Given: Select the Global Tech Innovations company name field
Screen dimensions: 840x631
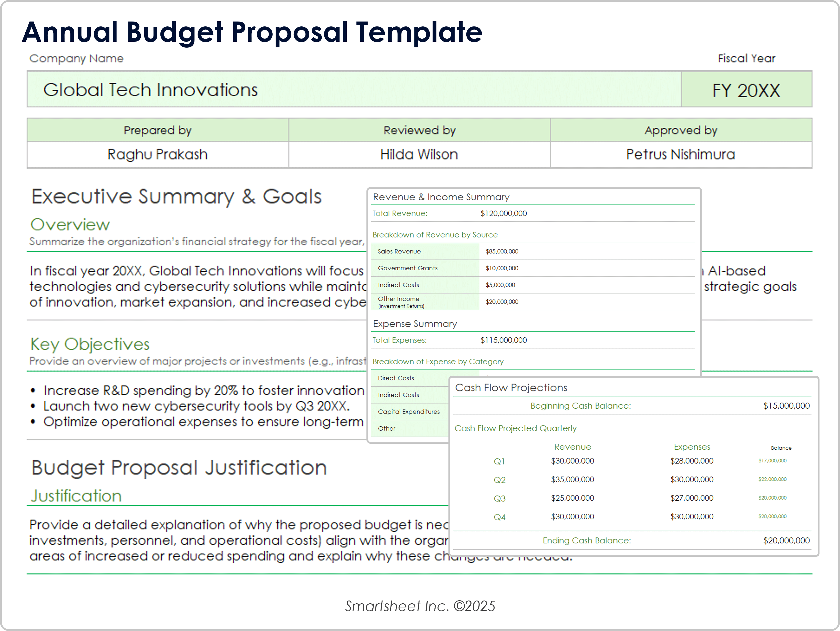Looking at the screenshot, I should 354,89.
